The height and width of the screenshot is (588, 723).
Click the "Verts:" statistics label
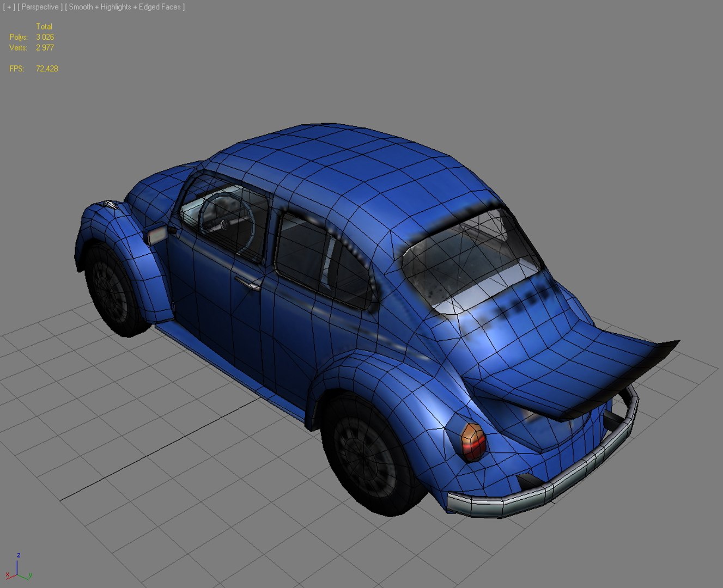point(18,47)
